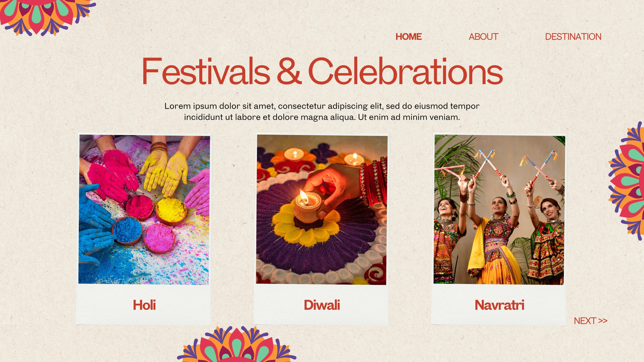Click the Lorem ipsum description paragraph
The width and height of the screenshot is (644, 362).
coord(322,111)
